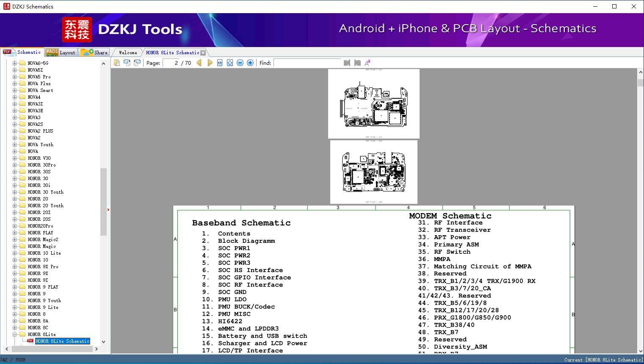The width and height of the screenshot is (644, 364).
Task: Go to the next page arrow
Action: click(210, 63)
